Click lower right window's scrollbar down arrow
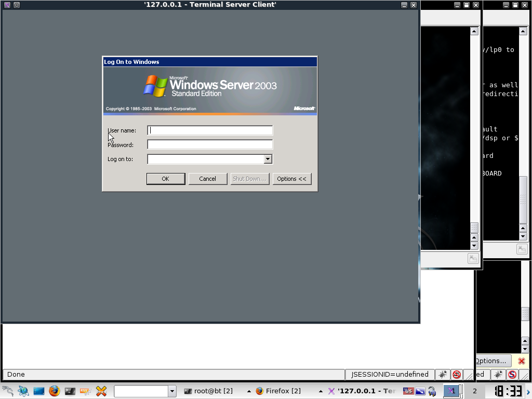 pos(525,349)
